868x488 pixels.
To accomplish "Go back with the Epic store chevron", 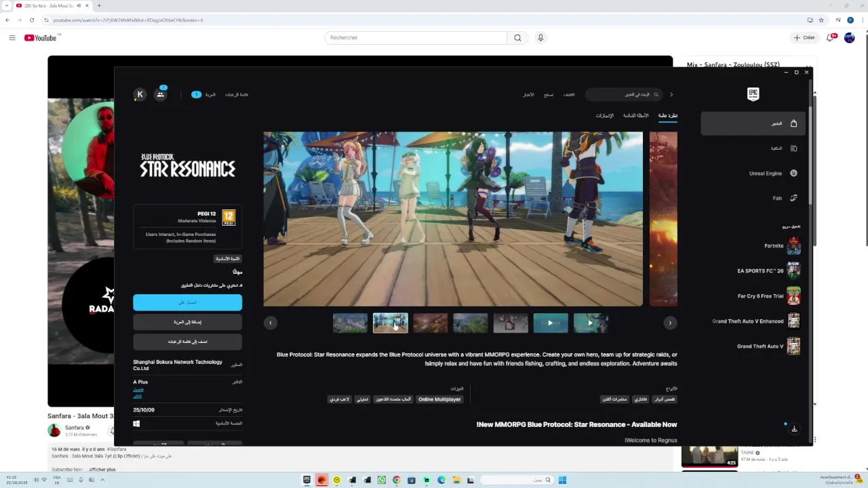I will click(671, 95).
